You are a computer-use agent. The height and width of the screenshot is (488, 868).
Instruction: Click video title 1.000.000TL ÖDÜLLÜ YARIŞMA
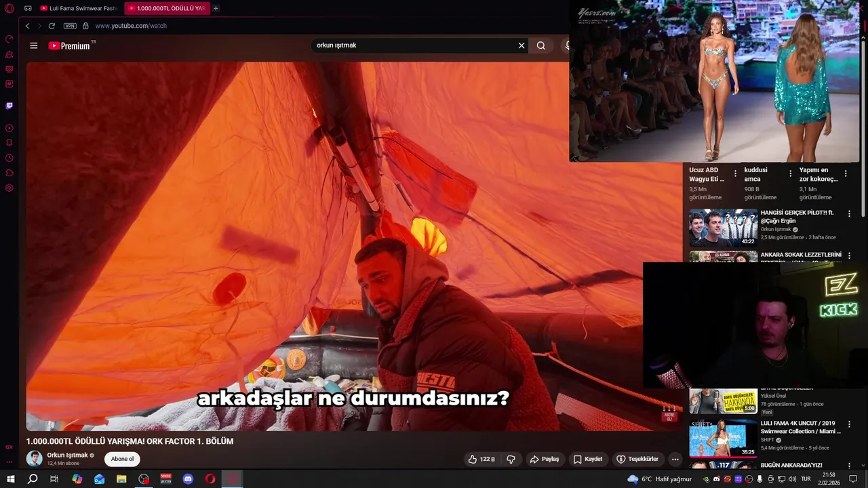130,441
